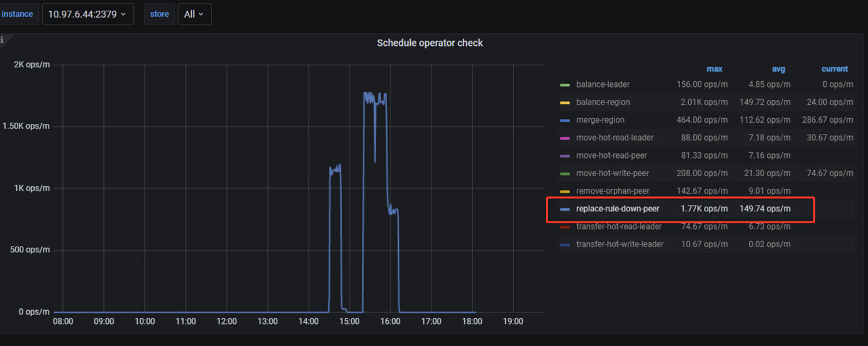This screenshot has width=868, height=346.
Task: Open the panel info icon at top-left corner
Action: [x=3, y=40]
